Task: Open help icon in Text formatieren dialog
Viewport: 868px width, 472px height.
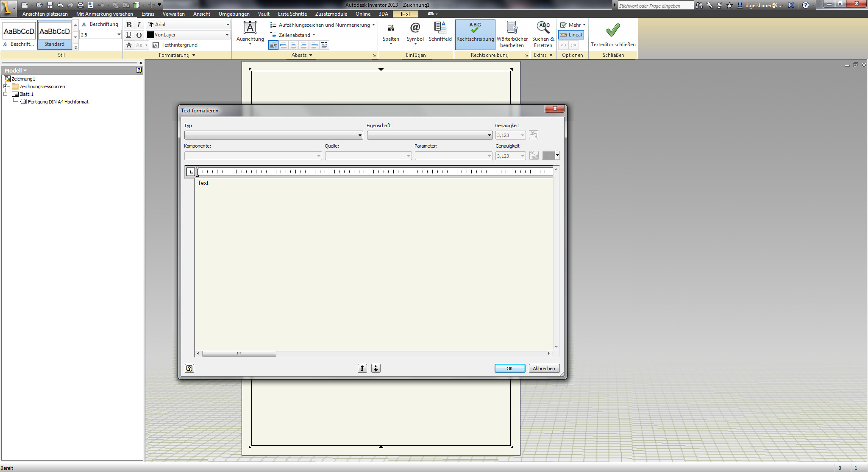Action: [189, 368]
